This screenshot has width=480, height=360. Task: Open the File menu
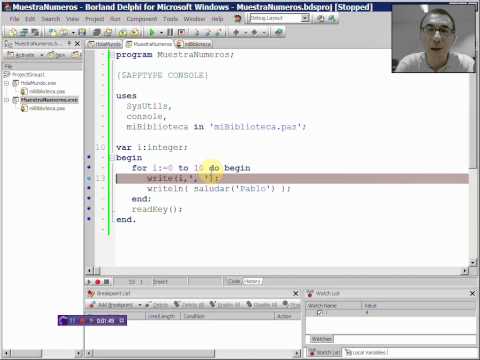click(14, 19)
